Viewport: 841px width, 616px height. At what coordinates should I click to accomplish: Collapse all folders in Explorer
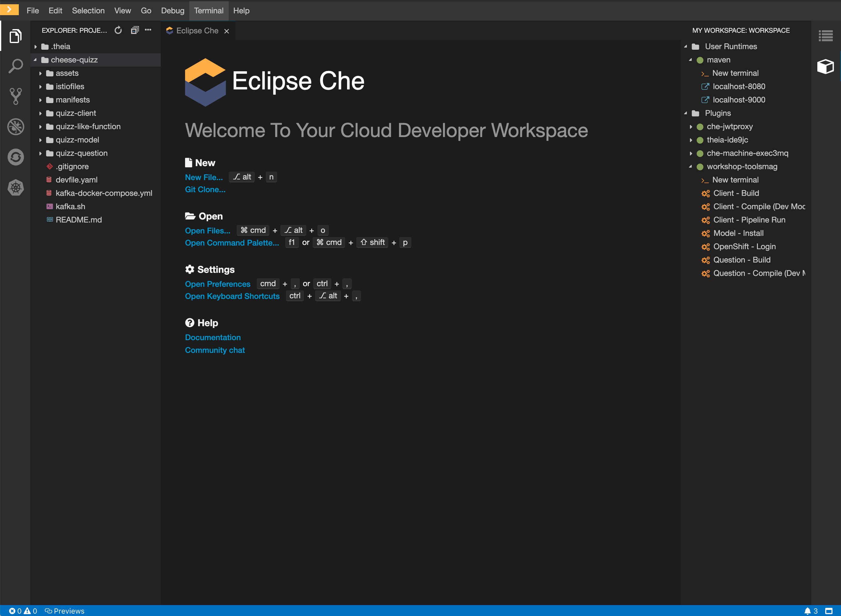point(135,30)
